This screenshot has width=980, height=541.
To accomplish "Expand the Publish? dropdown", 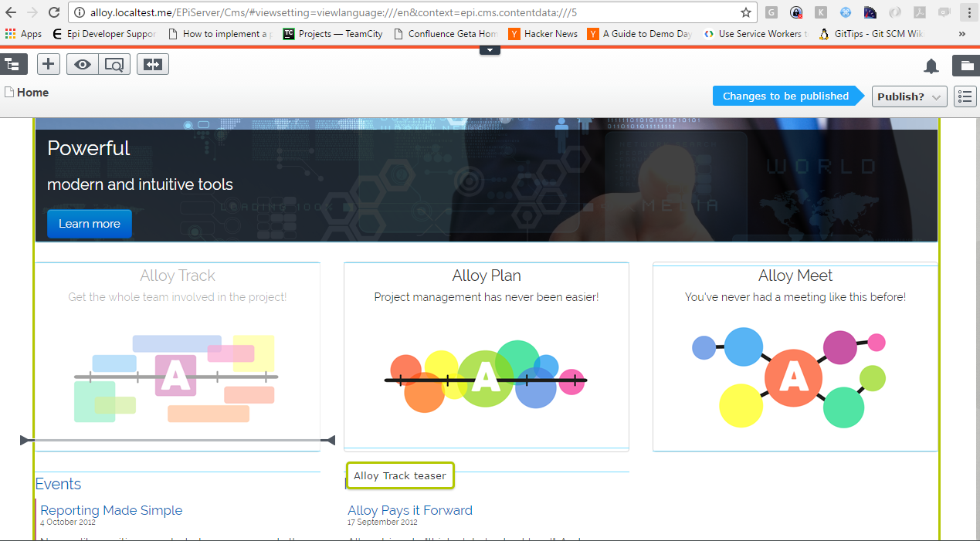I will [x=910, y=96].
